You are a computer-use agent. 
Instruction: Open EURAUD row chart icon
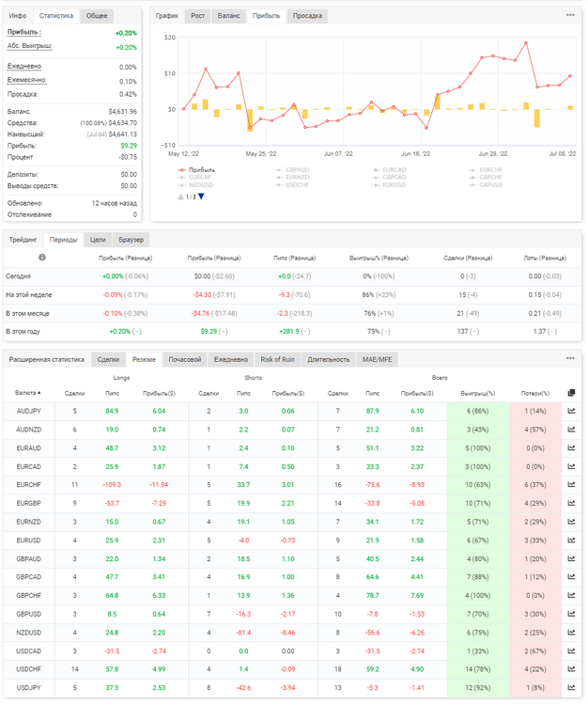(x=571, y=447)
